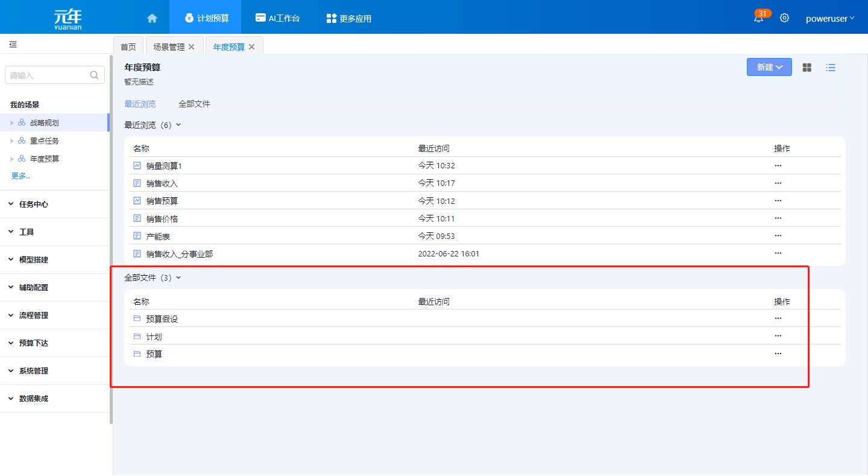Switch to grid card view icon
Image resolution: width=868 pixels, height=476 pixels.
807,68
